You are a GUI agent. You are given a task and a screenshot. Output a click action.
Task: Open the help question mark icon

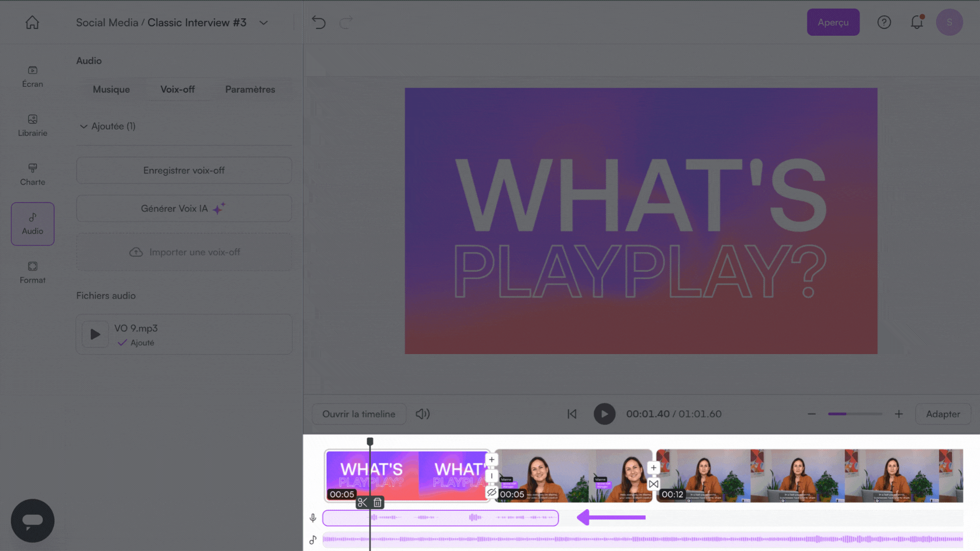click(884, 22)
